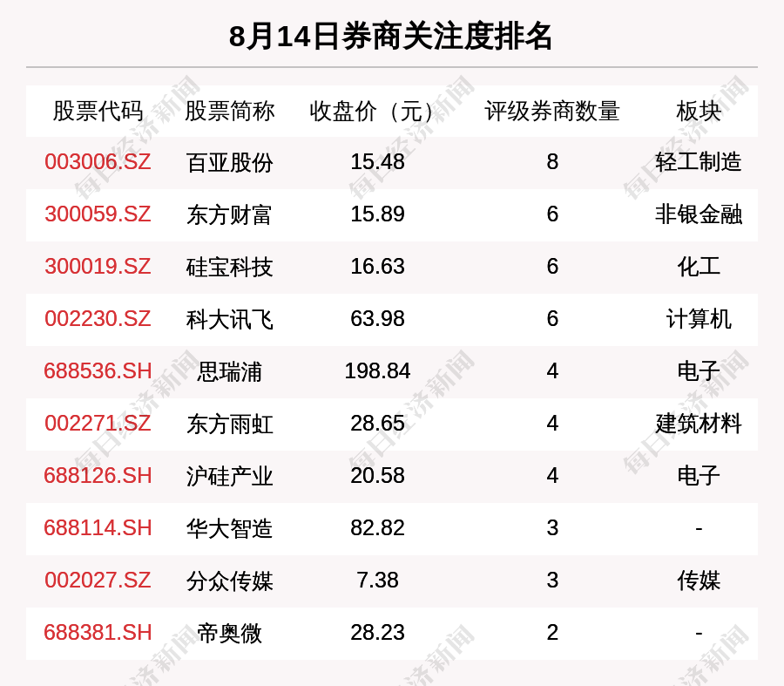
Task: Select sector 轻工制造
Action: tap(699, 163)
